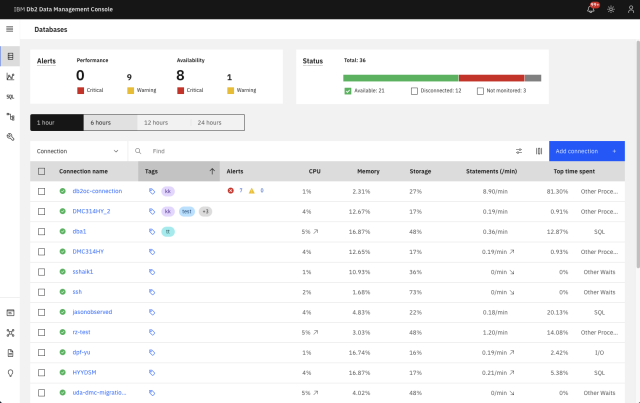
Task: Expand the hamburger navigation menu
Action: (x=10, y=29)
